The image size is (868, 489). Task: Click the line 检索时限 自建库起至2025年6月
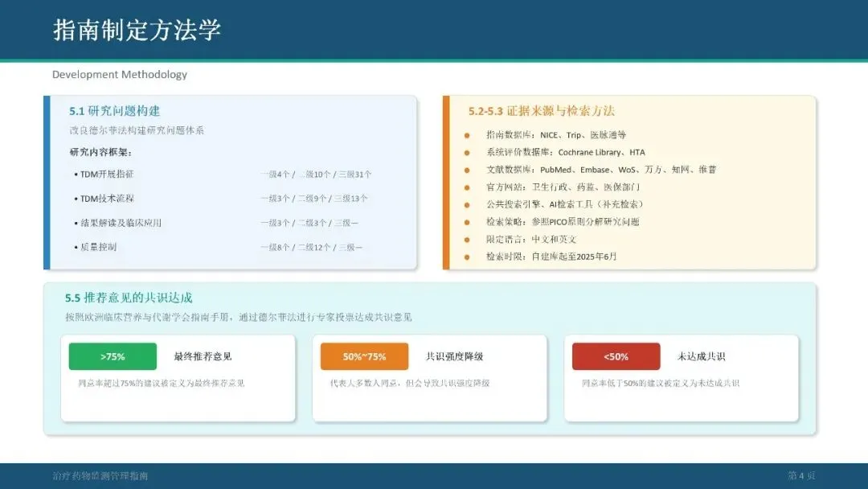(551, 257)
